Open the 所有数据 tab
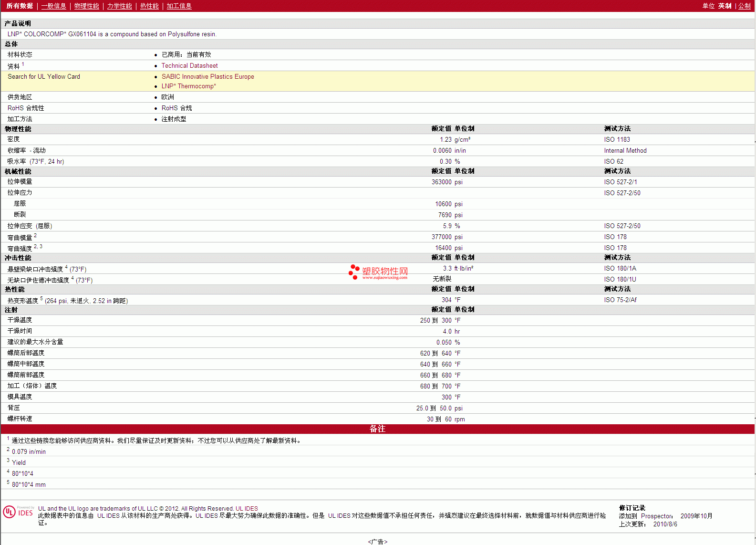 [20, 6]
